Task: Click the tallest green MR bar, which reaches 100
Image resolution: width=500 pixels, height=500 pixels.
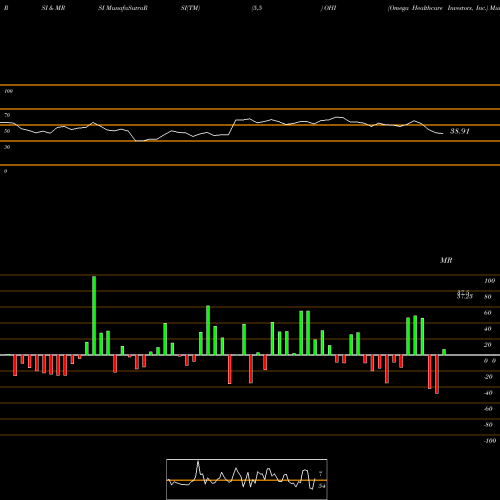Action: pyautogui.click(x=94, y=315)
